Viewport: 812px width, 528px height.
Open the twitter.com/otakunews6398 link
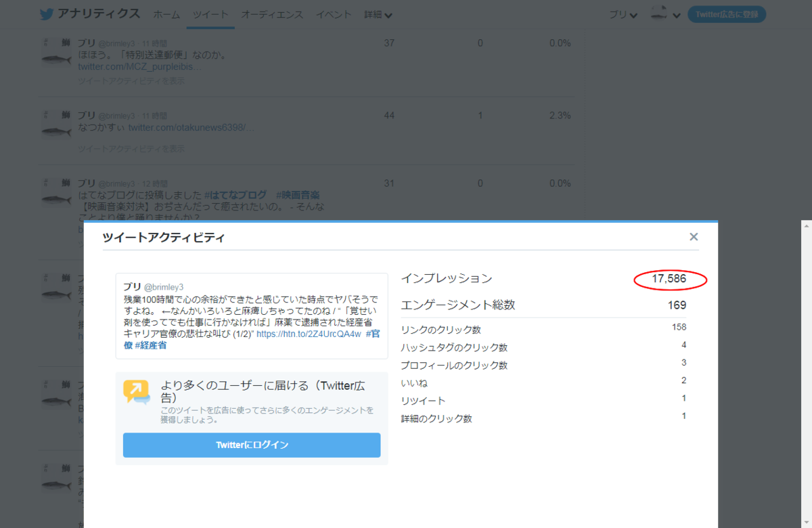(x=191, y=127)
